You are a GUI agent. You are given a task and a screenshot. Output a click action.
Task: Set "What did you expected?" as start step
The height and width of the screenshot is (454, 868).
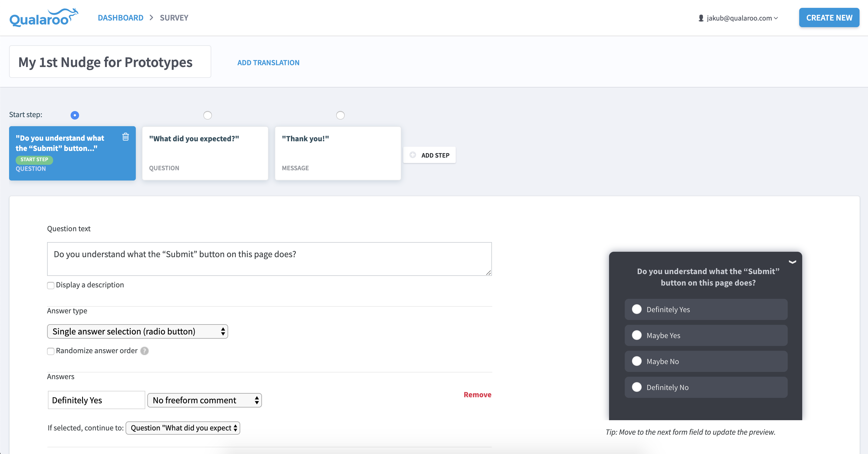click(x=208, y=115)
